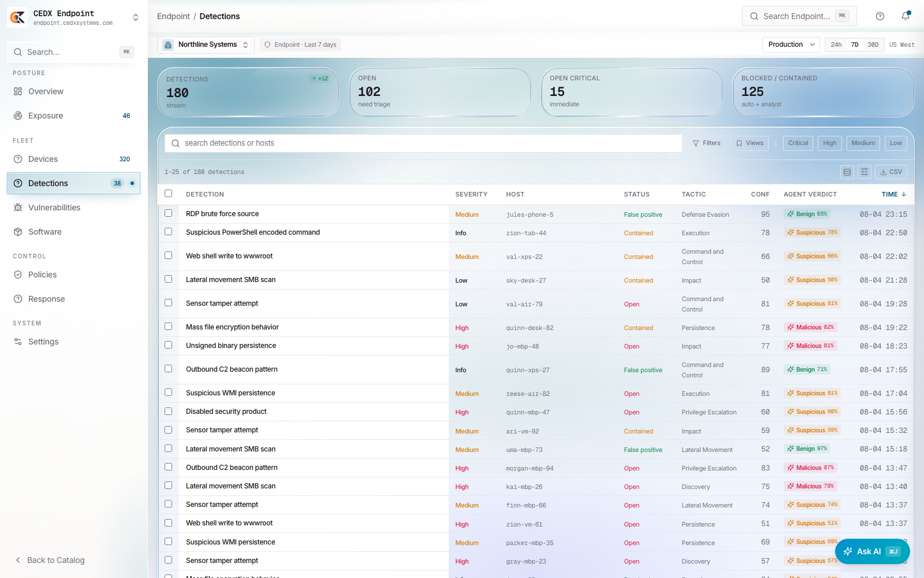Viewport: 924px width, 578px height.
Task: Filter by Medium severity
Action: click(863, 143)
